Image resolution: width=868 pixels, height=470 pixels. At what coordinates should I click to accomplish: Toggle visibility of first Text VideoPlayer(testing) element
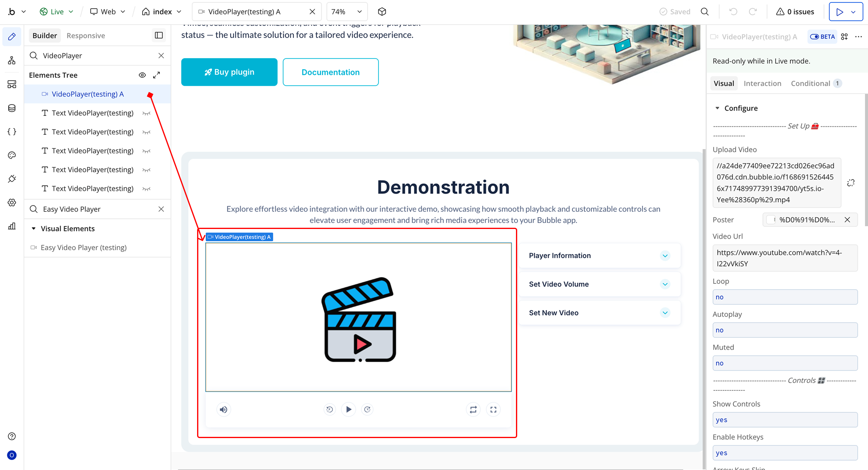click(x=146, y=113)
